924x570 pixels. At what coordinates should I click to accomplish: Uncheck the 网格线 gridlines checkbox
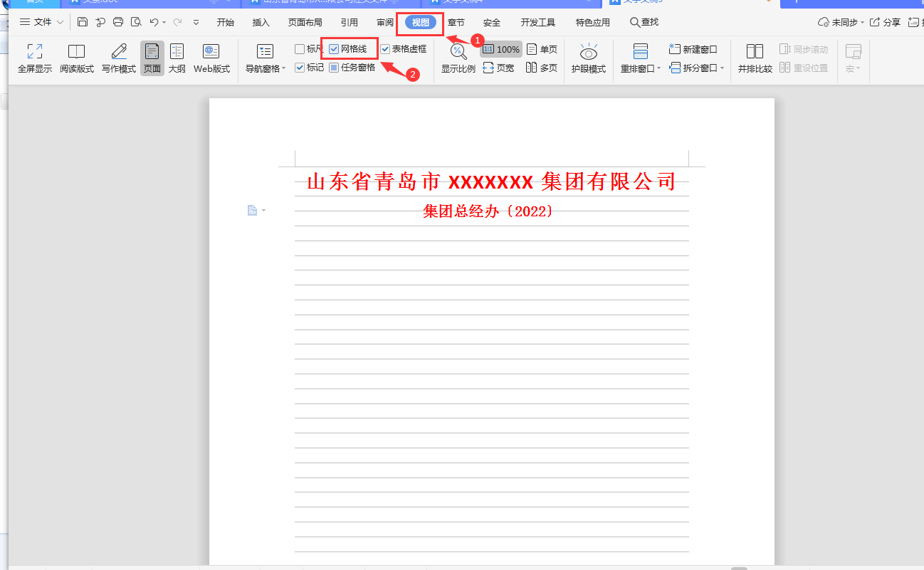tap(334, 49)
